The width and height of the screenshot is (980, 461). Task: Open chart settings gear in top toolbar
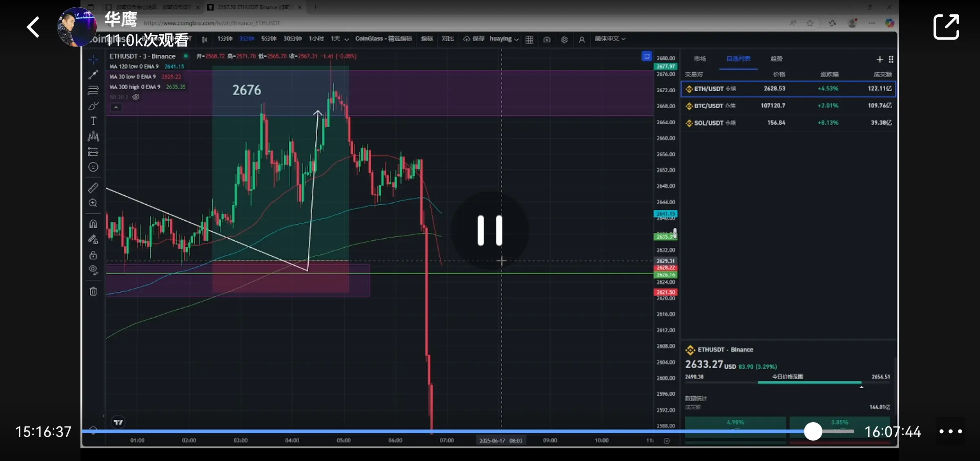click(x=564, y=39)
